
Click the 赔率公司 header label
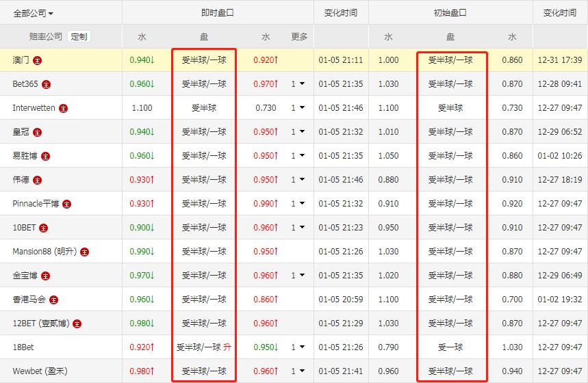coord(45,37)
